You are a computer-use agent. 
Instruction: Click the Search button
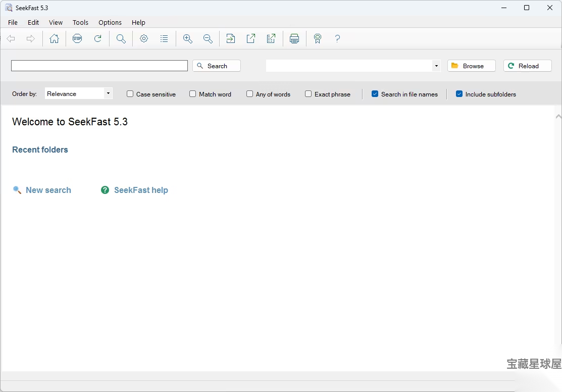217,66
